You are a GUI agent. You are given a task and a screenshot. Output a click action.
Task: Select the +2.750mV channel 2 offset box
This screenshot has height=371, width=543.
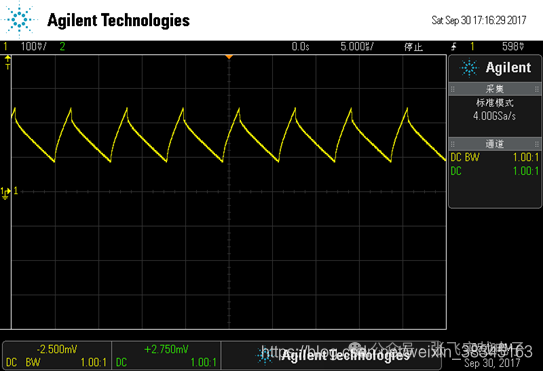point(166,355)
